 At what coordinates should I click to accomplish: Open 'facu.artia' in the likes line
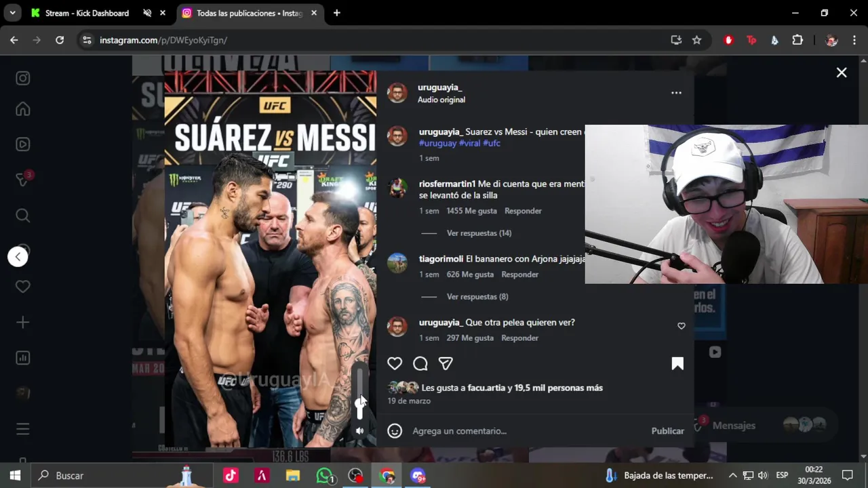click(x=486, y=388)
